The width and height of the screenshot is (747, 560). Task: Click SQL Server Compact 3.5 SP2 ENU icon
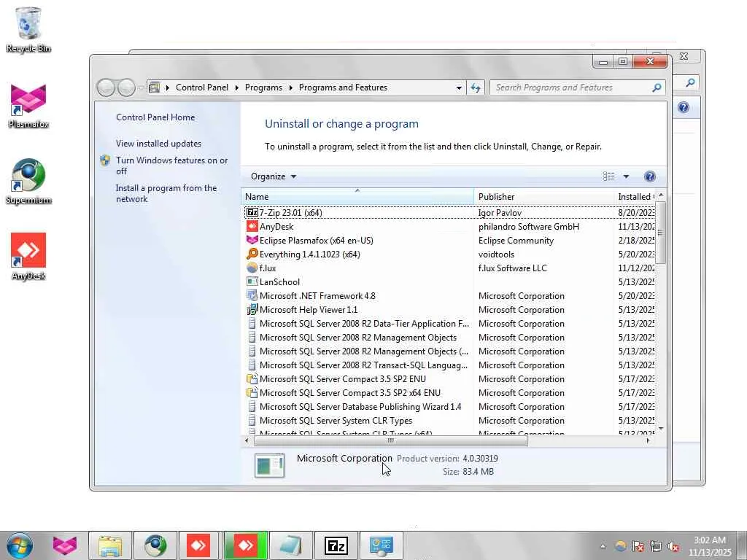coord(252,379)
